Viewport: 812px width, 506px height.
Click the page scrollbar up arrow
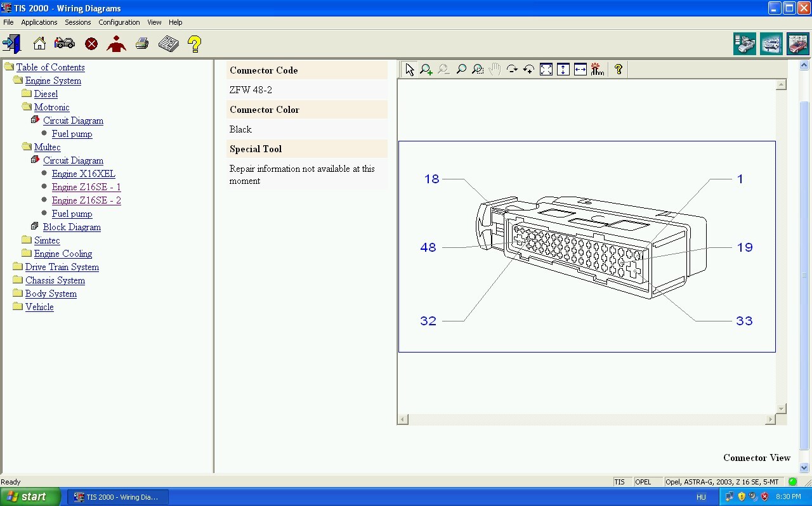[804, 65]
